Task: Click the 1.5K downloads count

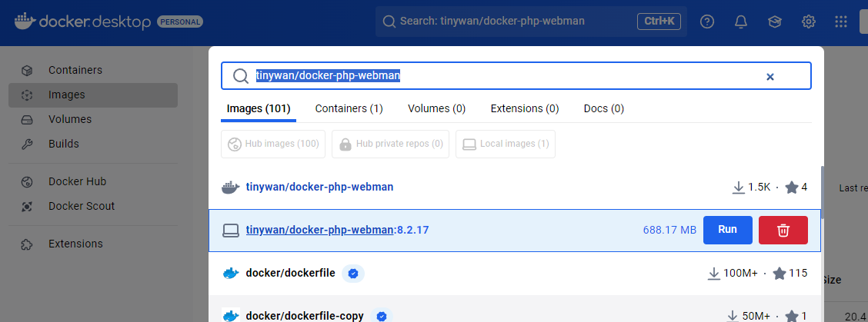Action: coord(759,188)
